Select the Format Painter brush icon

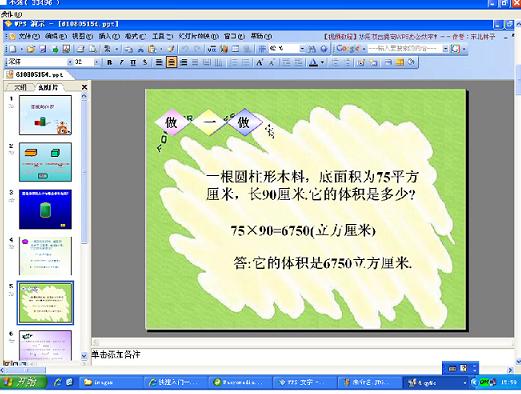pyautogui.click(x=171, y=49)
